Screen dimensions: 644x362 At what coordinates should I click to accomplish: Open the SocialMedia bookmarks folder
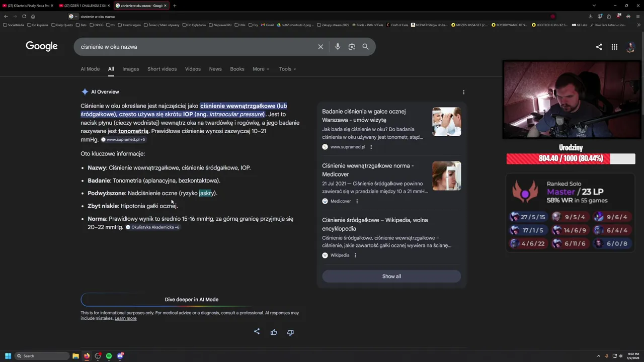[x=14, y=25]
